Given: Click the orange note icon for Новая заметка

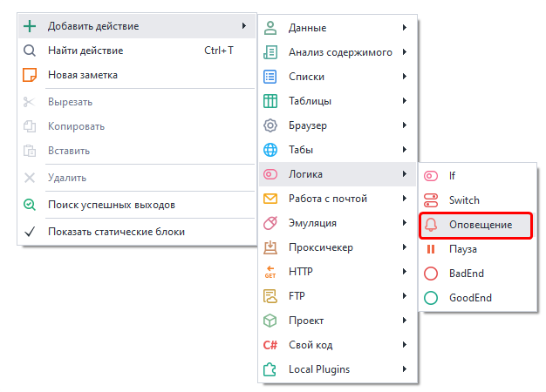Looking at the screenshot, I should click(x=30, y=75).
